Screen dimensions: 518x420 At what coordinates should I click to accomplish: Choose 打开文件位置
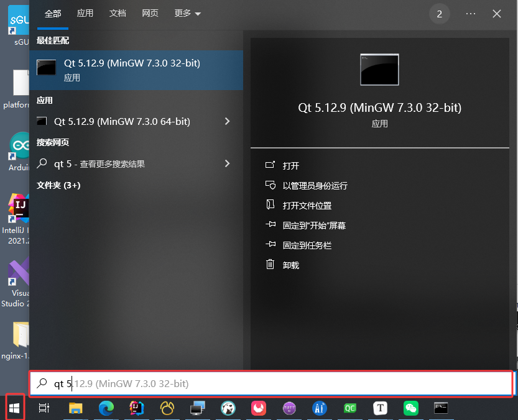[307, 206]
